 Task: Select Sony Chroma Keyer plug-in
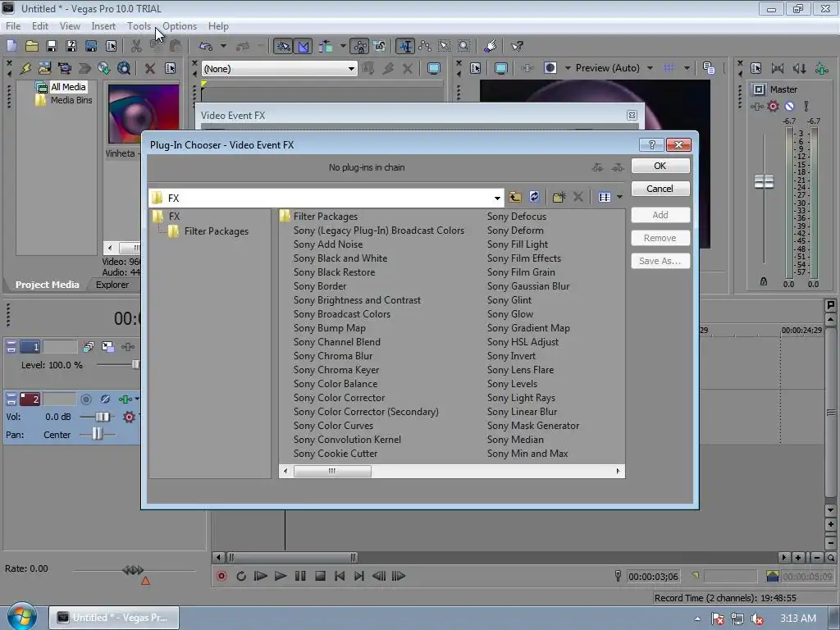[336, 370]
